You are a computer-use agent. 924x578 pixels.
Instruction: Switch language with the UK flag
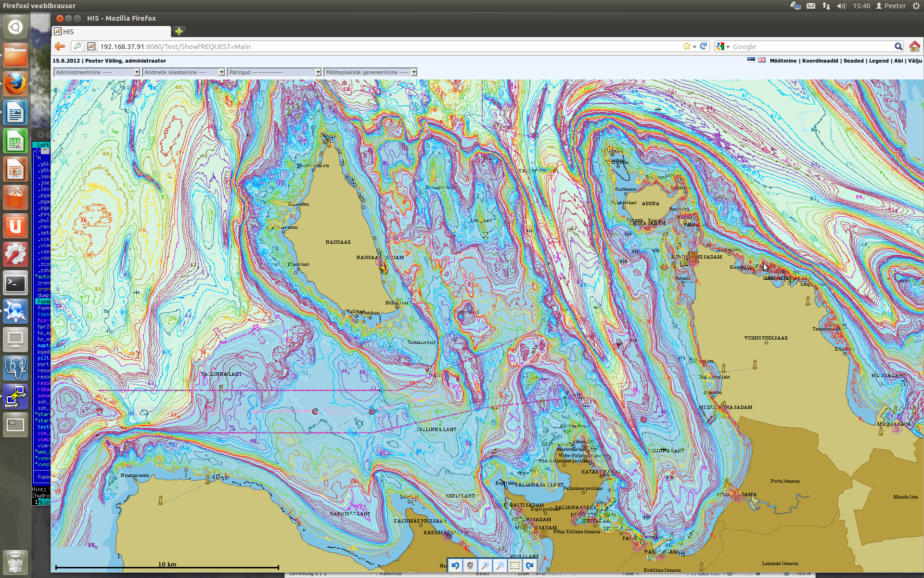[x=762, y=60]
